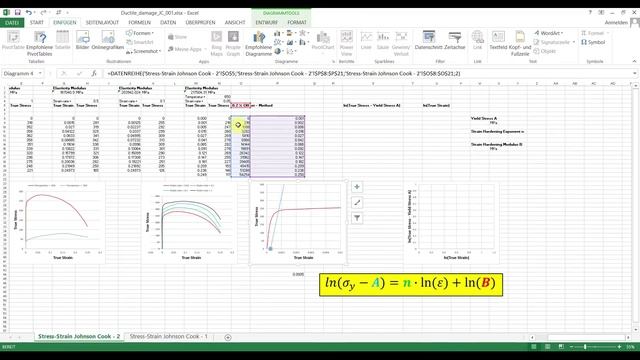Image resolution: width=640 pixels, height=360 pixels.
Task: Open the Formen shapes dropdown
Action: [x=140, y=33]
